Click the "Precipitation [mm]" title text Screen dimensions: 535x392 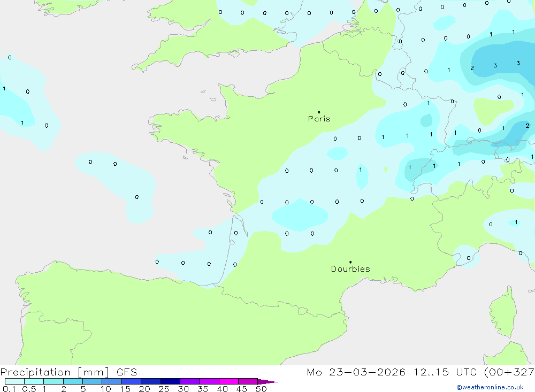55,372
